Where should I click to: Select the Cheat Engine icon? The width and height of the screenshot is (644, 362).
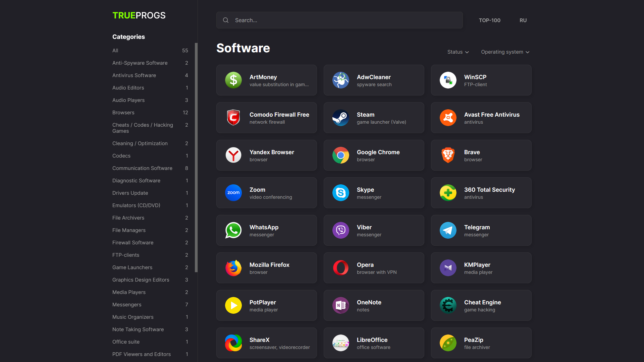[448, 305]
